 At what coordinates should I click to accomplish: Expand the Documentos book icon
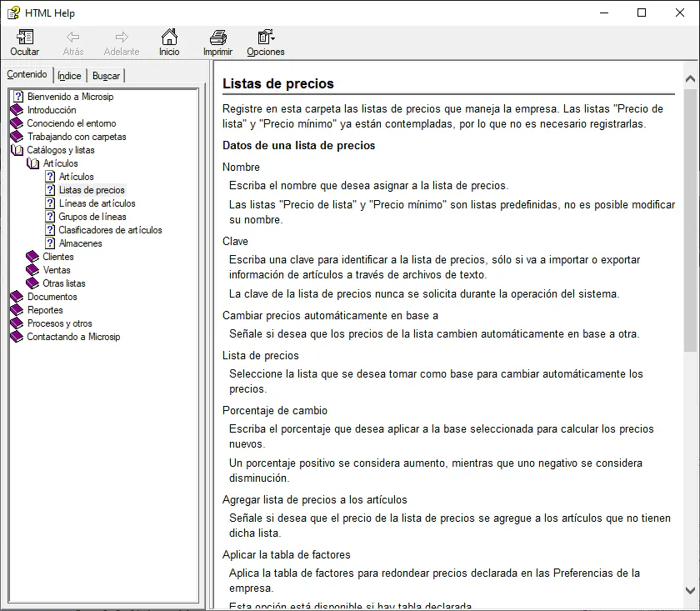[17, 297]
